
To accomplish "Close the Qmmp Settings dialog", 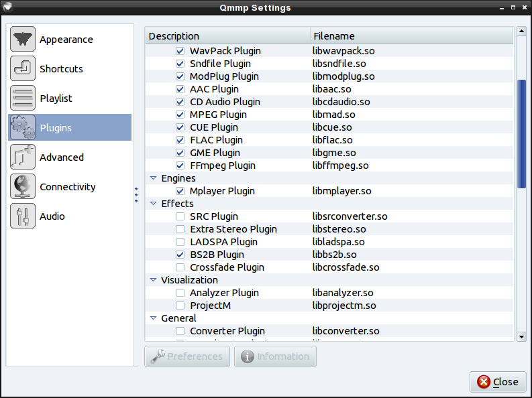I will coord(498,382).
